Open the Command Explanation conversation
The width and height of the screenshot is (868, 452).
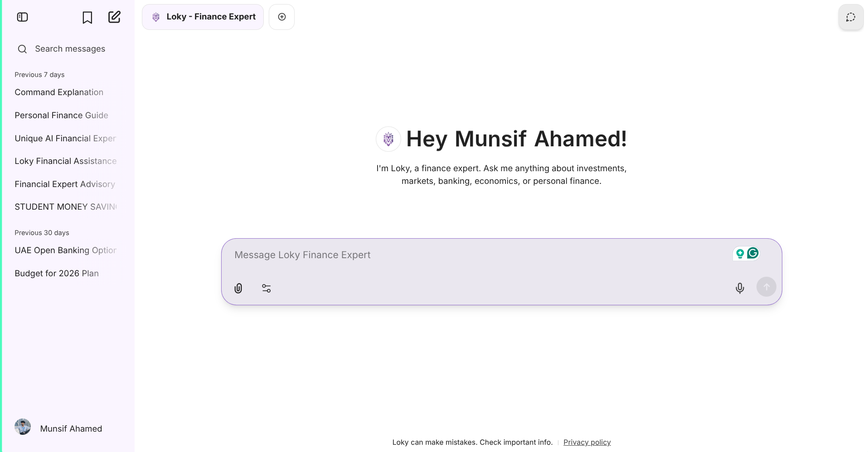(x=59, y=92)
